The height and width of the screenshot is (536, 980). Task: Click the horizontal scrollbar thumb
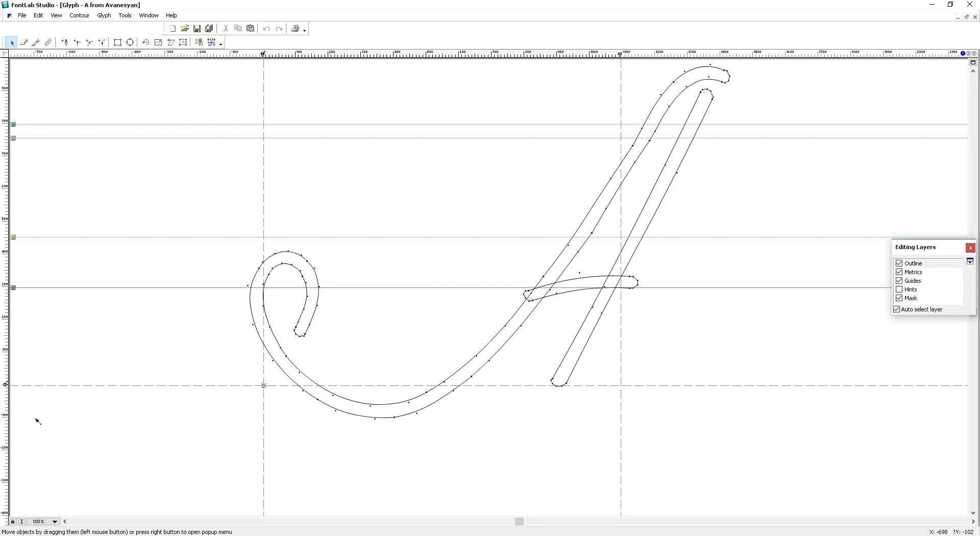(519, 522)
